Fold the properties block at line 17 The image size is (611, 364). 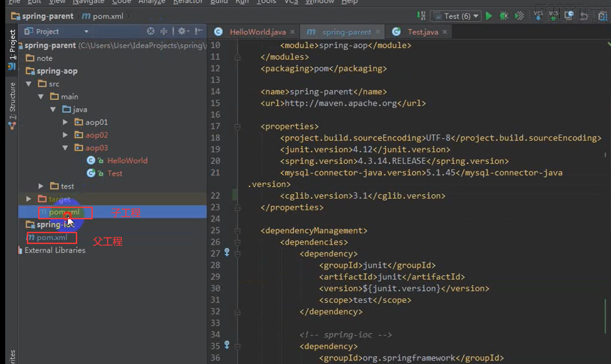point(237,127)
